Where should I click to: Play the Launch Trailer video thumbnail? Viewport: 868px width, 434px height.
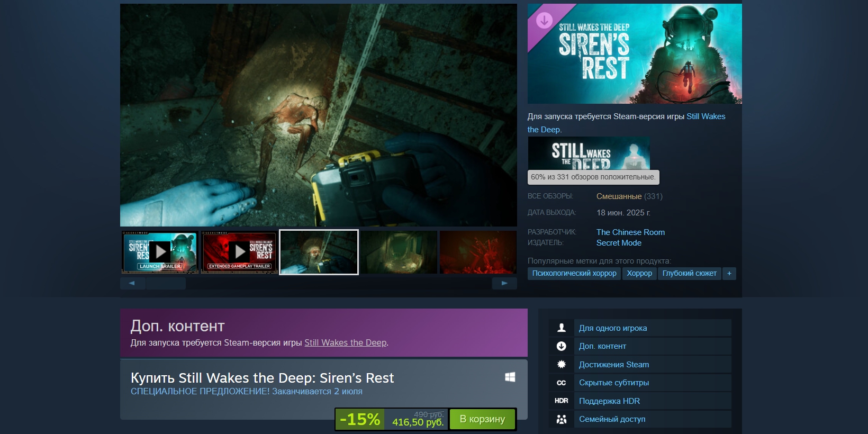(x=160, y=252)
